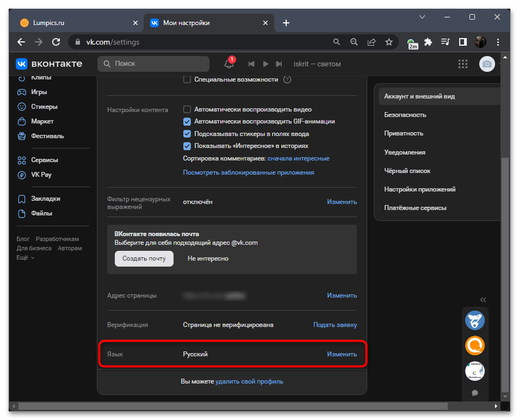The height and width of the screenshot is (420, 519).
Task: Open the Chrome tab search chevron
Action: (x=422, y=17)
